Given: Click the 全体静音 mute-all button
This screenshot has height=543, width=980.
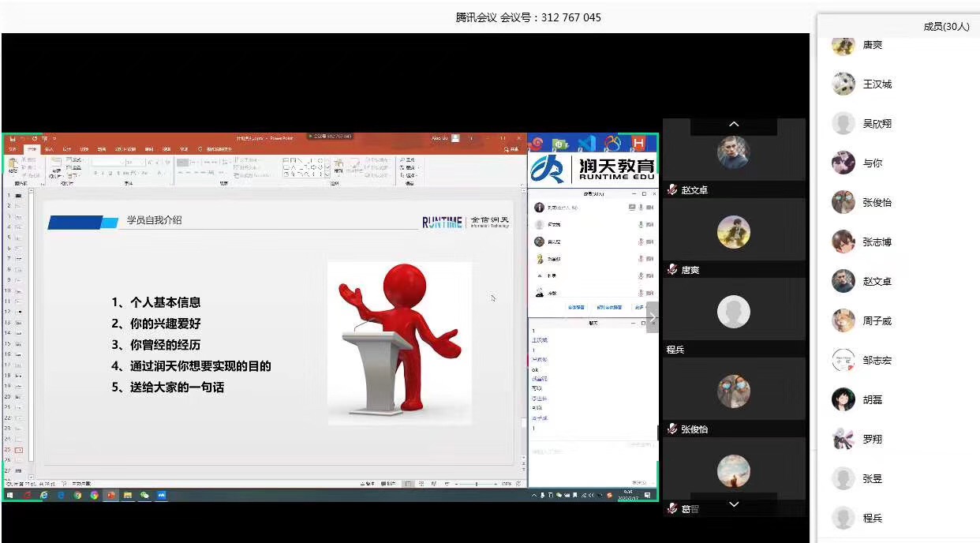Looking at the screenshot, I should (x=576, y=307).
